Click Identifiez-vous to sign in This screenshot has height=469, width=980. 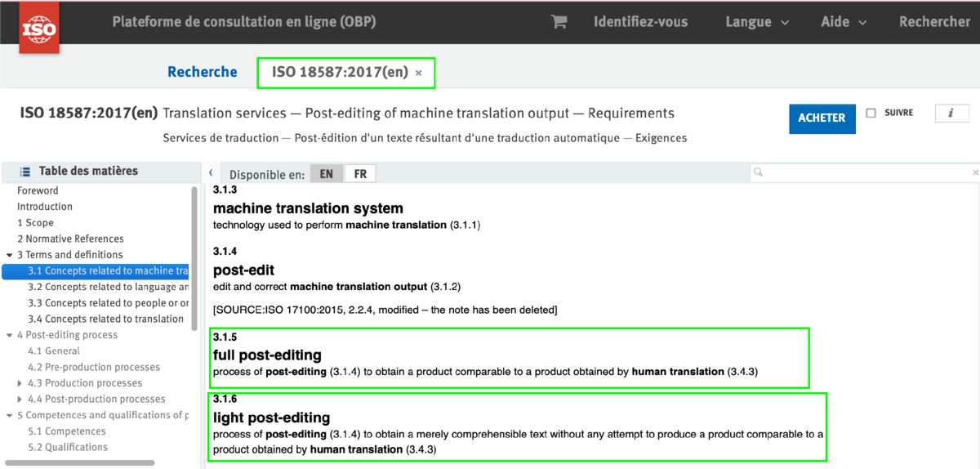[x=641, y=22]
